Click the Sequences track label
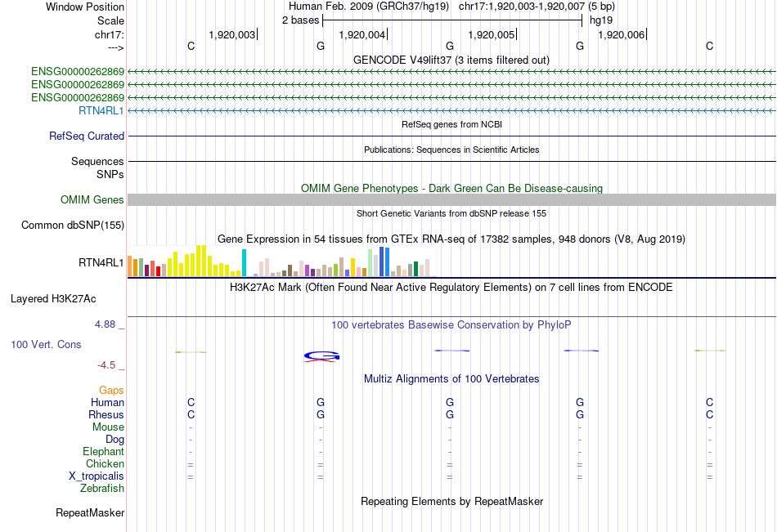777x532 pixels. click(x=97, y=162)
